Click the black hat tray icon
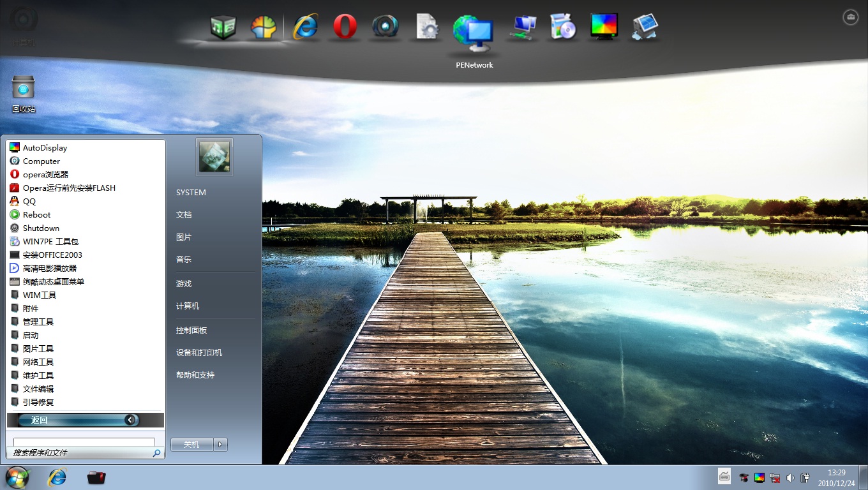The image size is (868, 490). pos(744,477)
